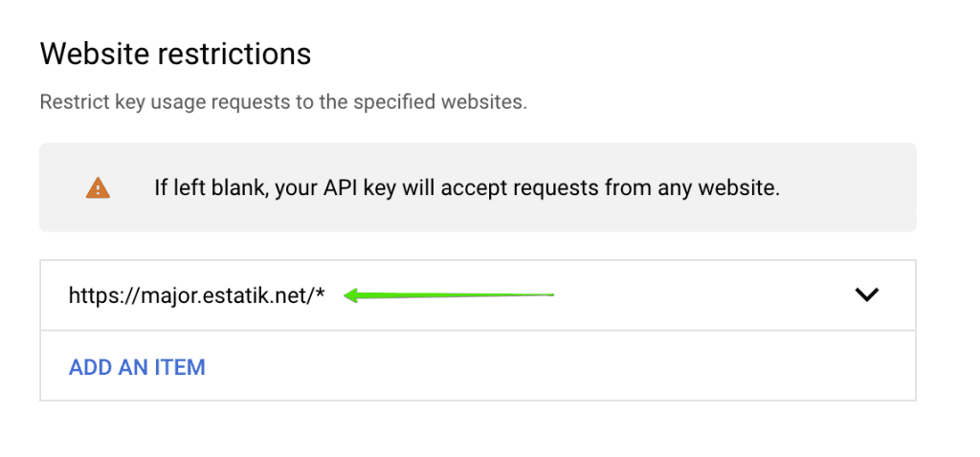Expand the major.estatik.net entry chevron
Viewport: 980px width, 457px height.
(x=866, y=295)
